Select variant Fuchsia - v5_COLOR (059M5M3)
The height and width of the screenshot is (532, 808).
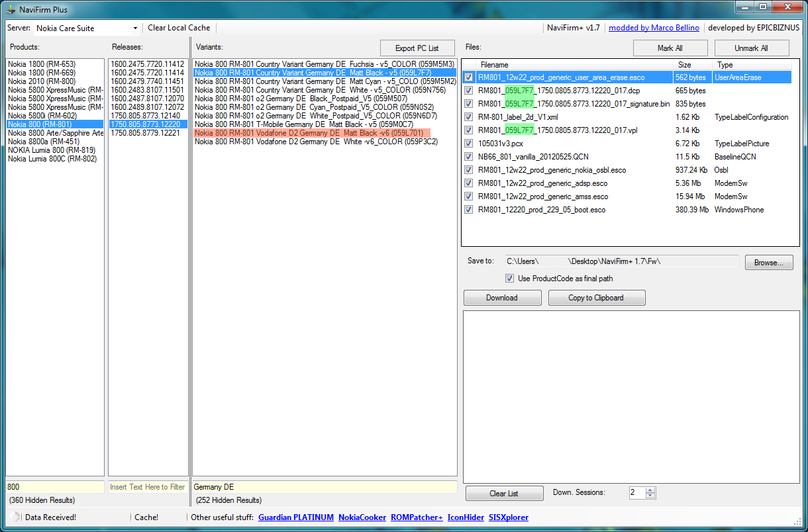pyautogui.click(x=325, y=64)
